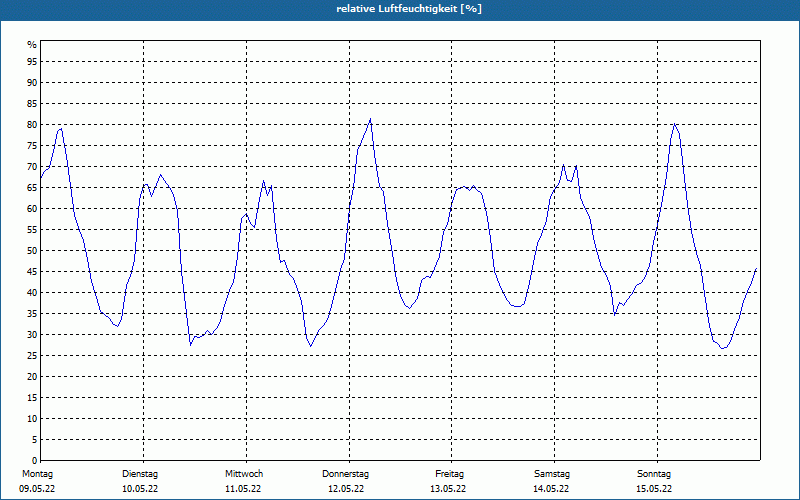Click the 'Donnerstag' day label
The image size is (800, 500).
(345, 474)
